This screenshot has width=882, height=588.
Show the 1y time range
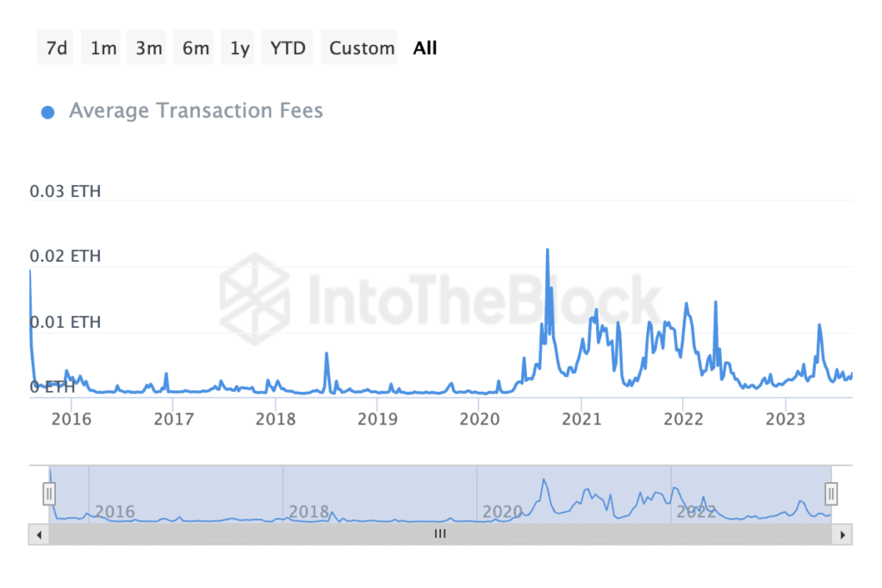tap(239, 48)
